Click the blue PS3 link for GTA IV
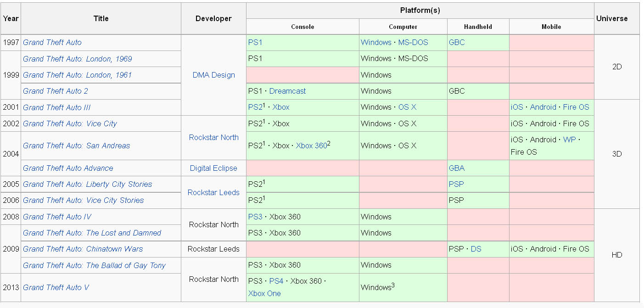The width and height of the screenshot is (644, 308). point(255,217)
